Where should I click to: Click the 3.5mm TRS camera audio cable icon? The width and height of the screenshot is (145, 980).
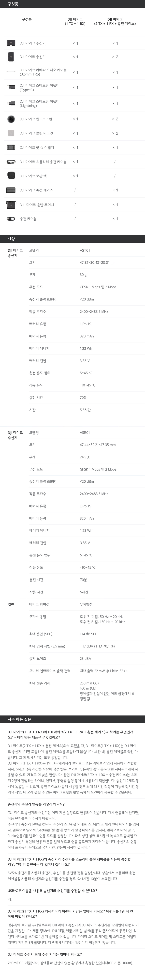coord(11,72)
